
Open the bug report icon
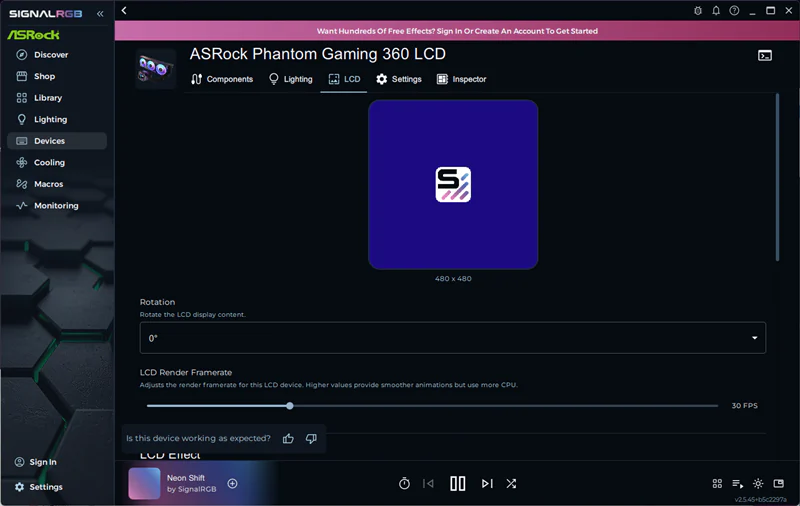698,10
